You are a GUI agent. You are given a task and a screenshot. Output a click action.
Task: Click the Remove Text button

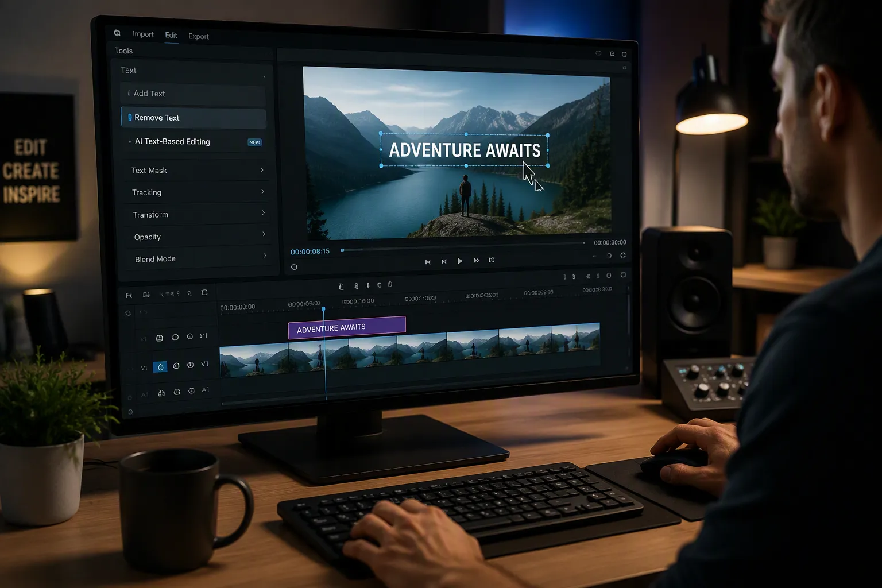(194, 118)
